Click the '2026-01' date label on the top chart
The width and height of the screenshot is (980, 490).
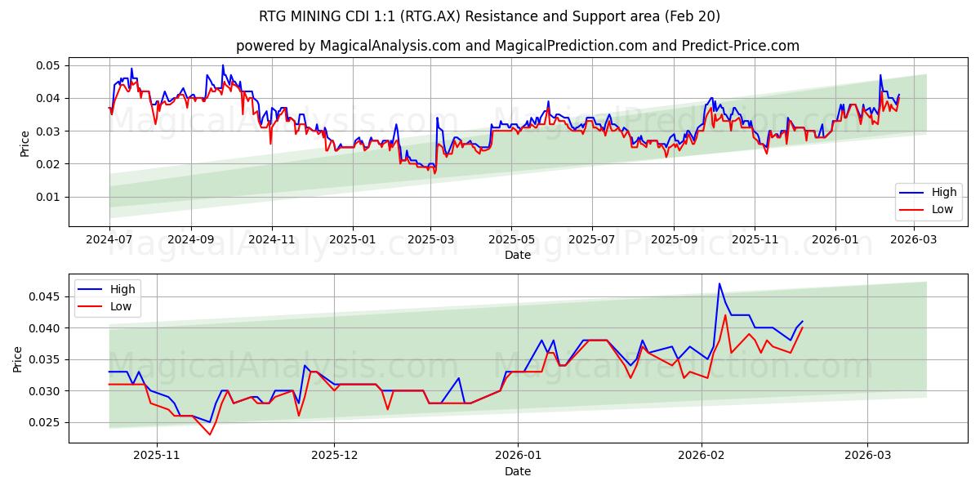point(834,240)
